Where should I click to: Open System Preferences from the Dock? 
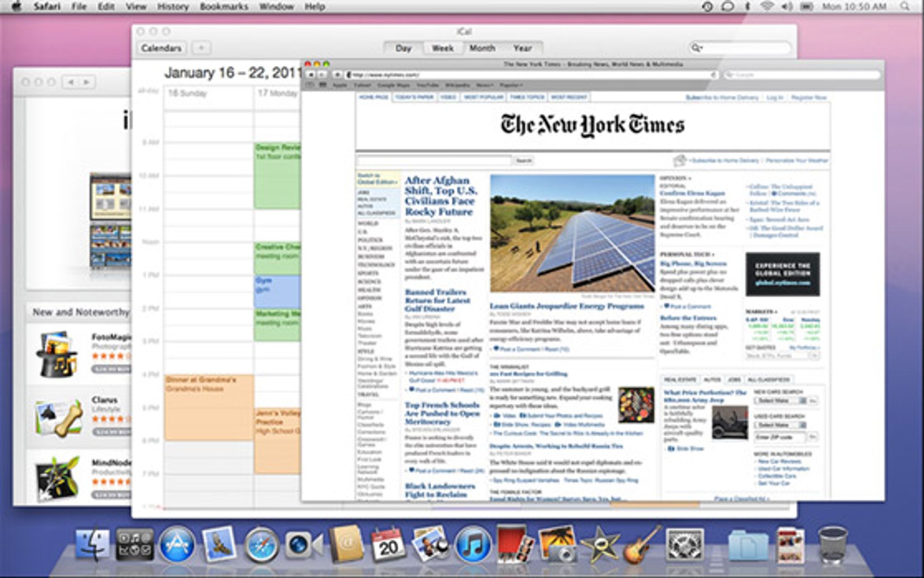685,545
